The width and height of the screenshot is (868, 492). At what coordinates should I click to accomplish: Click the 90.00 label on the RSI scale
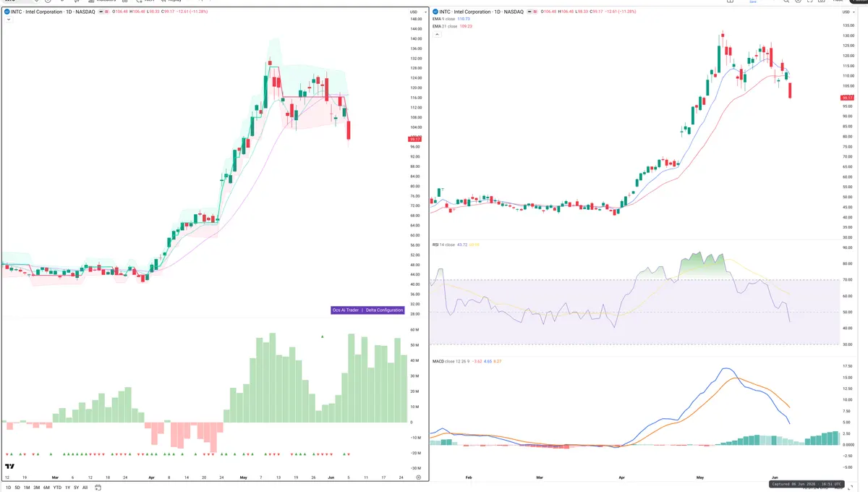tap(848, 247)
